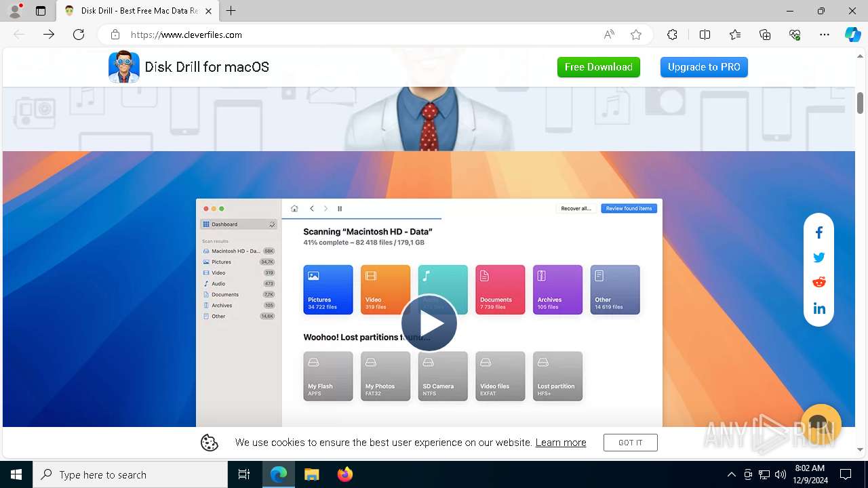The height and width of the screenshot is (488, 868).
Task: Open File Explorer from taskbar
Action: (x=311, y=474)
